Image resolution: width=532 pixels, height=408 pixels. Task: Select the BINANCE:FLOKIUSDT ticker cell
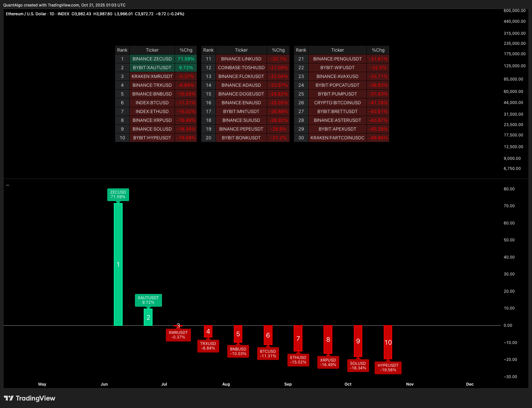click(241, 76)
